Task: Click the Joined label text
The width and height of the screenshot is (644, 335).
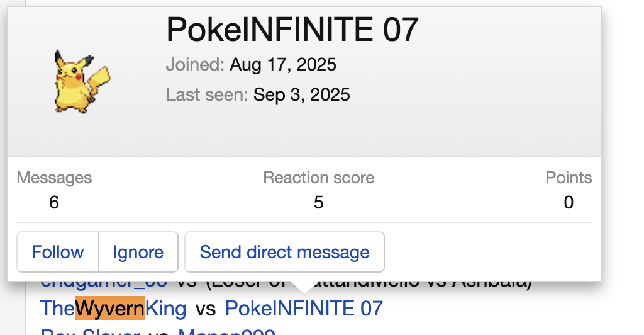Action: (x=195, y=64)
